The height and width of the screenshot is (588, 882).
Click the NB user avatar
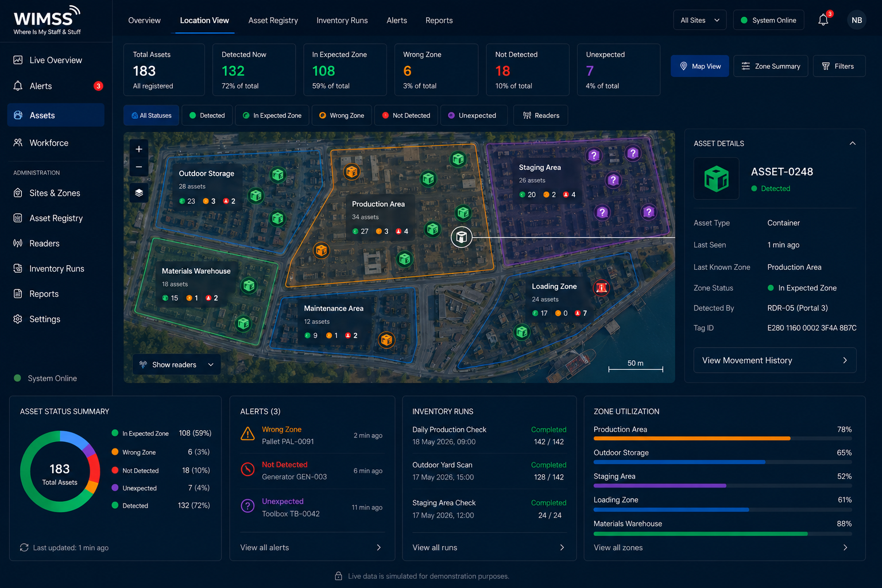[x=857, y=20]
